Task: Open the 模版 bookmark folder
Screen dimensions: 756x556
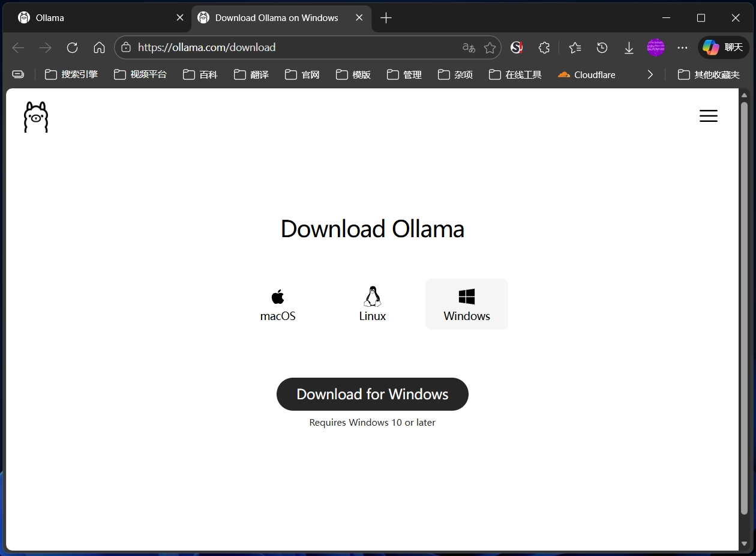Action: pos(353,74)
